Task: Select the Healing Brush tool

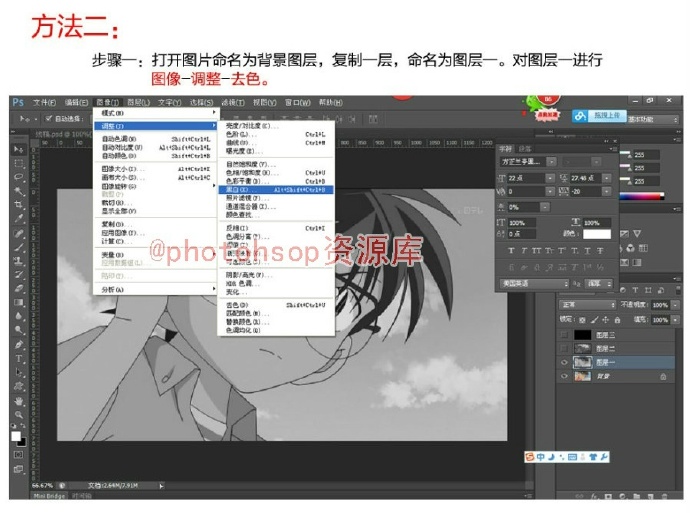Action: pos(18,233)
